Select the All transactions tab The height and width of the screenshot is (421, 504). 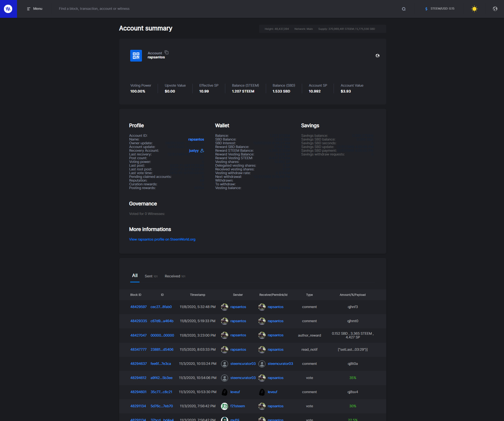(135, 275)
